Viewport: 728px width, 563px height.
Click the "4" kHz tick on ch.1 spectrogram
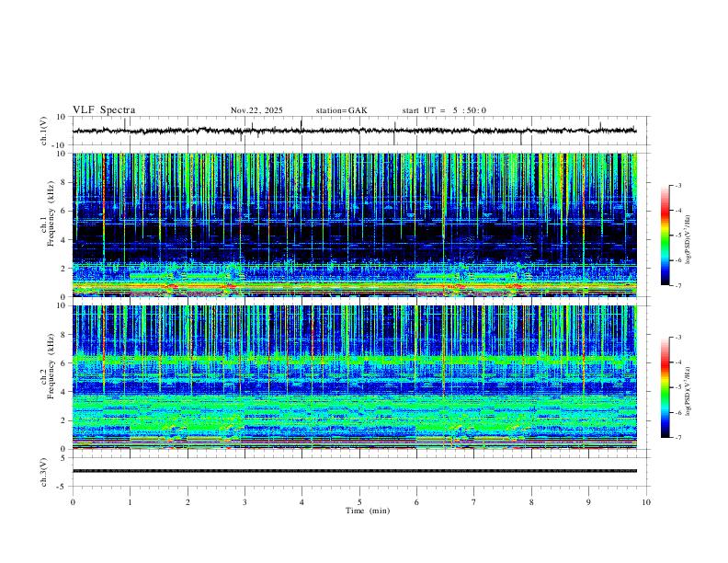(64, 240)
